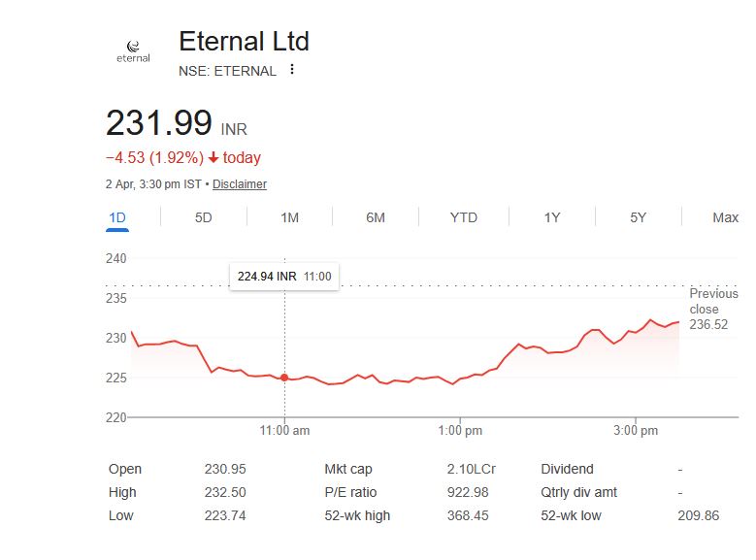Switch to the 1M chart tab

pyautogui.click(x=289, y=217)
